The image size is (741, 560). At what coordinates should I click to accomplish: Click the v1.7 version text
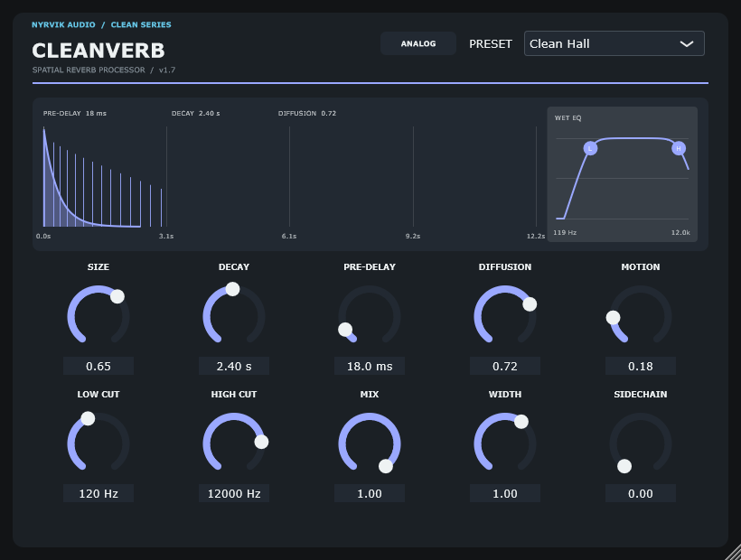pyautogui.click(x=167, y=70)
